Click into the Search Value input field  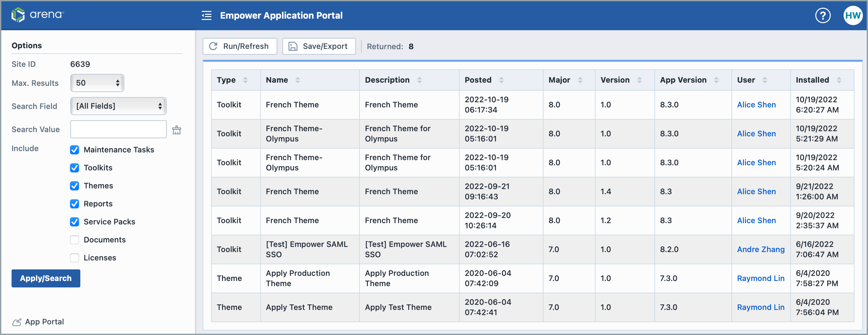tap(118, 129)
